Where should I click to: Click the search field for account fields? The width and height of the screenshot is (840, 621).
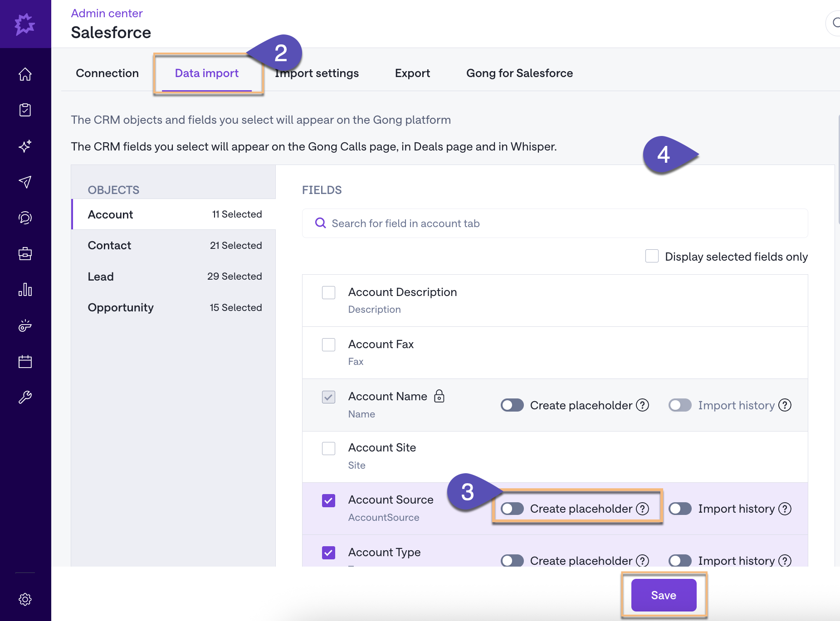tap(555, 223)
